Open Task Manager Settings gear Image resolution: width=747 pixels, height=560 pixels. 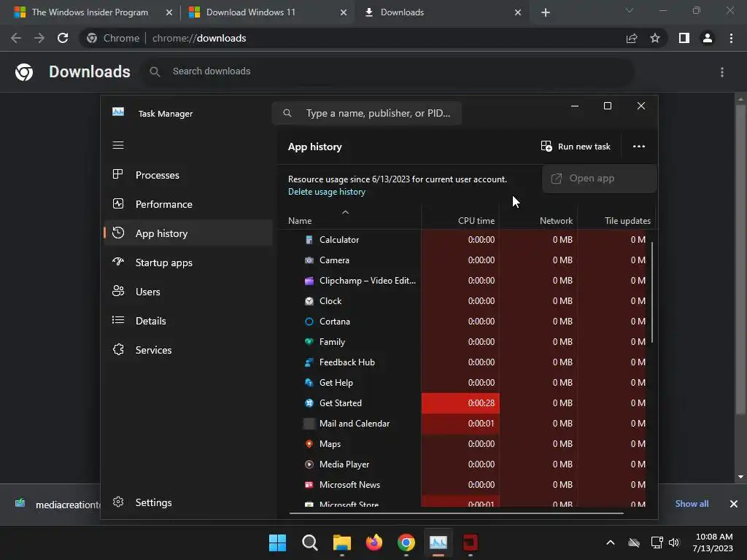(117, 502)
